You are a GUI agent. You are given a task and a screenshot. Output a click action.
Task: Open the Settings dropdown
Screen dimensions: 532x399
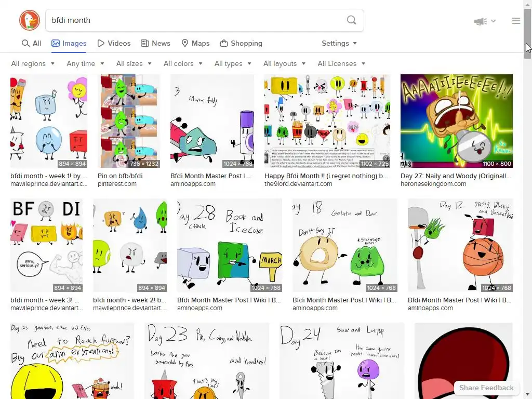tap(339, 44)
